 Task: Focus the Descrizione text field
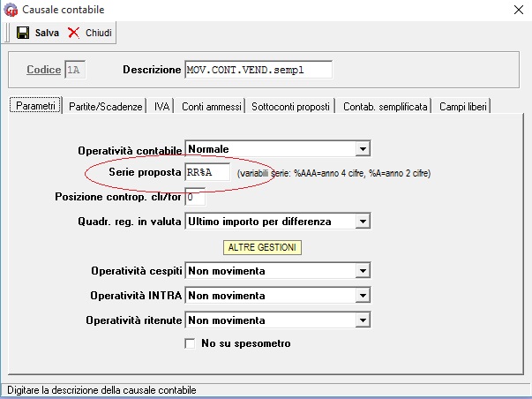[x=258, y=70]
